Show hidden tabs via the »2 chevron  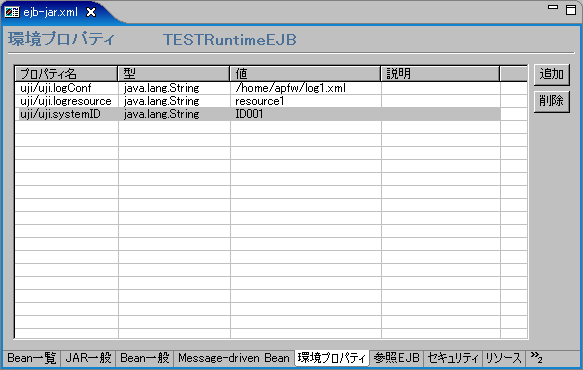pyautogui.click(x=536, y=357)
